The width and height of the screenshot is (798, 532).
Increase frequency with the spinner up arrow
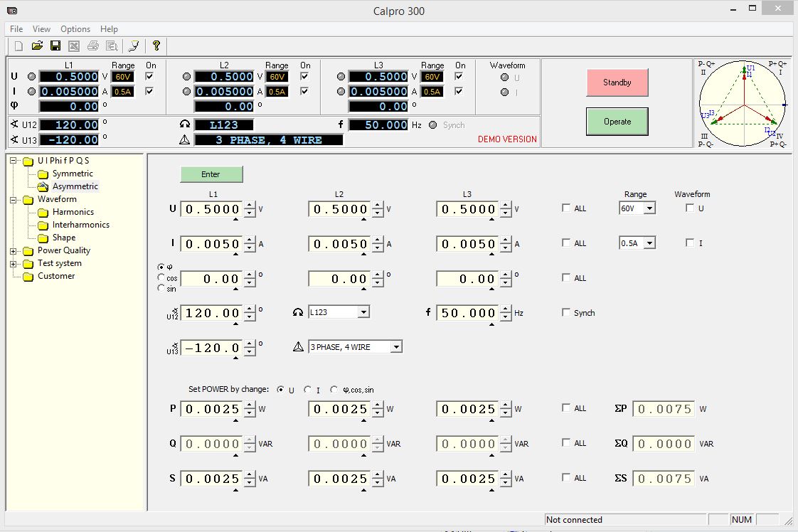[x=506, y=309]
